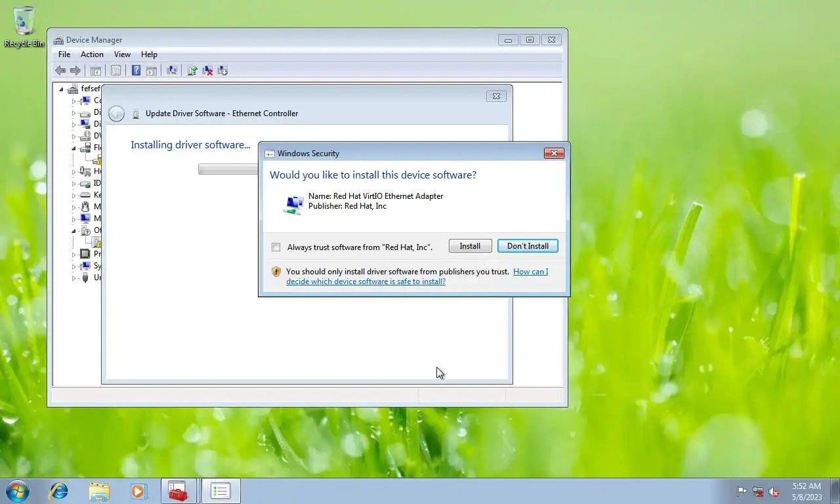The height and width of the screenshot is (504, 840).
Task: Click the Forward arrow in Device Manager toolbar
Action: [x=75, y=71]
